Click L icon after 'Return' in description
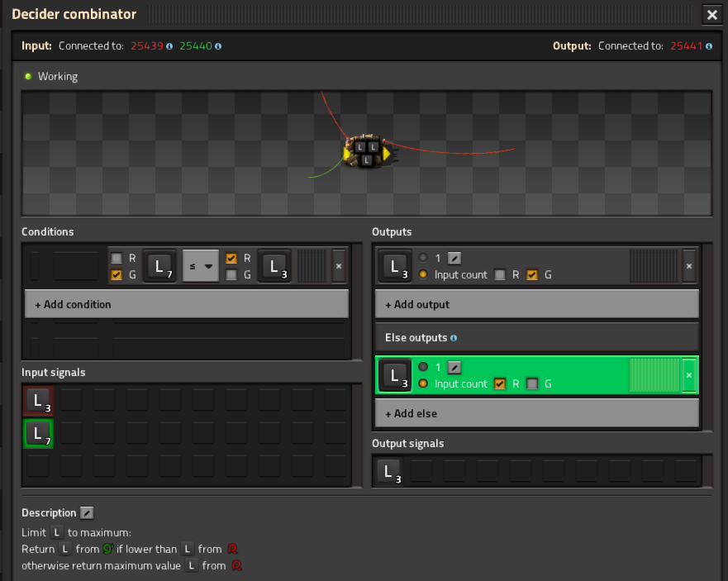Screen dimensions: 728x581 pos(65,550)
